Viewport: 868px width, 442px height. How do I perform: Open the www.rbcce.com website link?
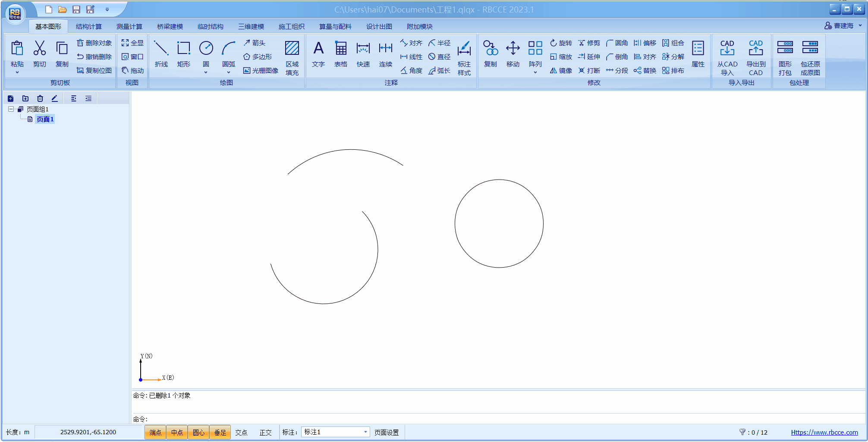coord(824,432)
